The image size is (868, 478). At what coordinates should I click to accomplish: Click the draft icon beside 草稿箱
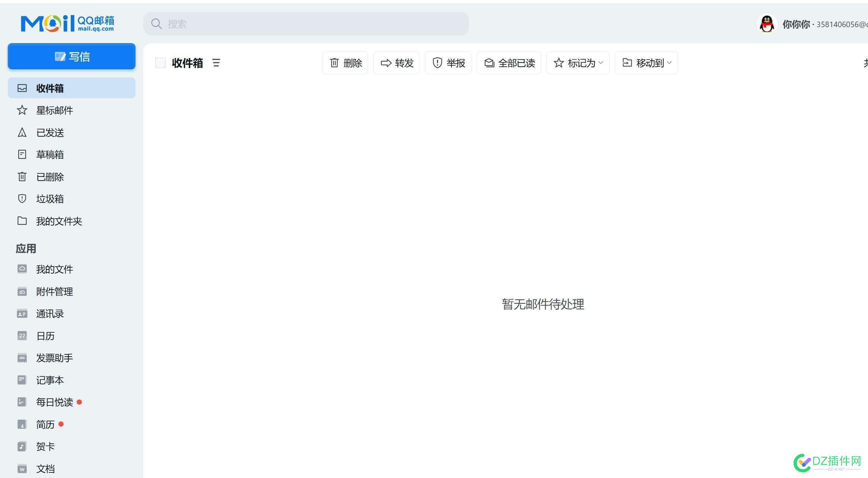pos(22,154)
